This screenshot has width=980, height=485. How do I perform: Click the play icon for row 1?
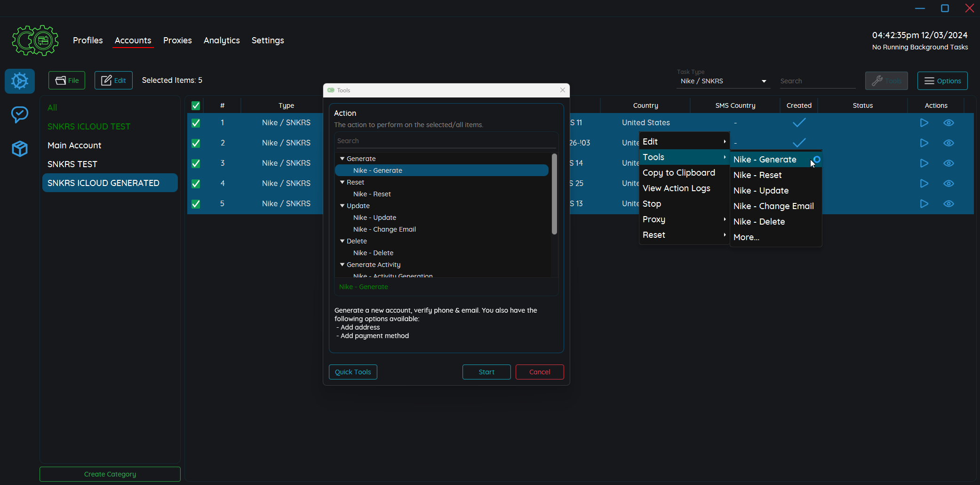coord(924,123)
